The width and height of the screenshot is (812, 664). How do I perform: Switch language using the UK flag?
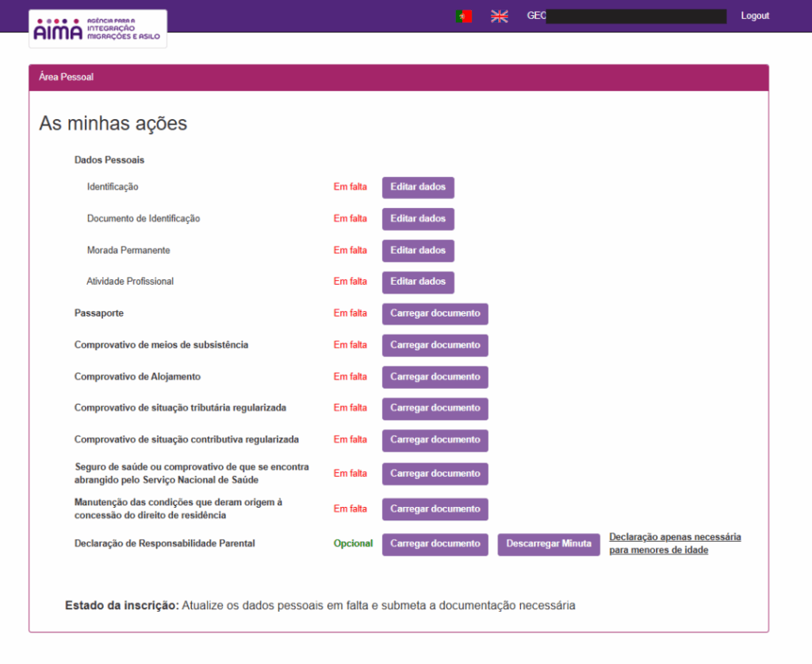500,16
